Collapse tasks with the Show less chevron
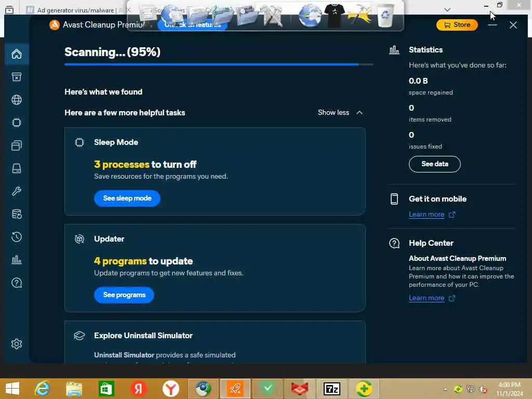 [360, 113]
